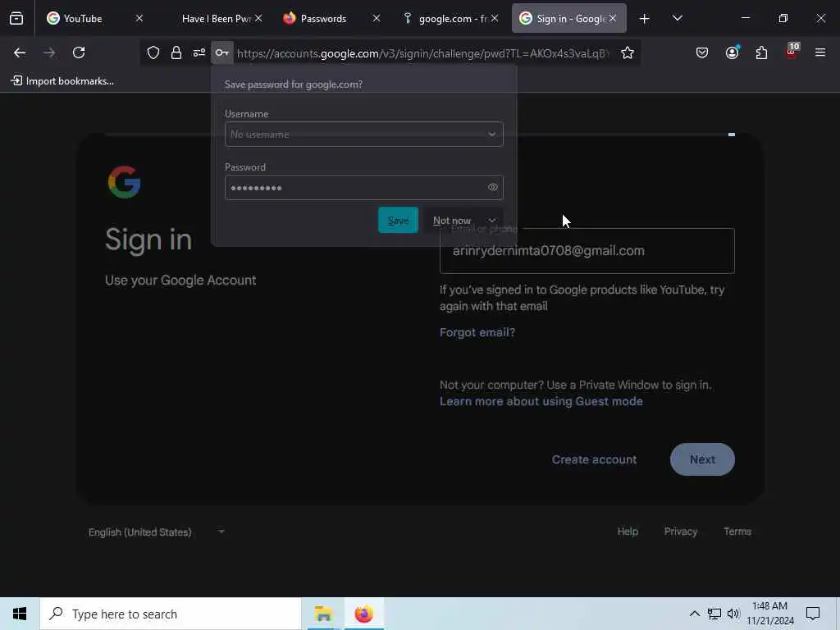Open the network status tray icon
This screenshot has height=630, width=840.
714,614
